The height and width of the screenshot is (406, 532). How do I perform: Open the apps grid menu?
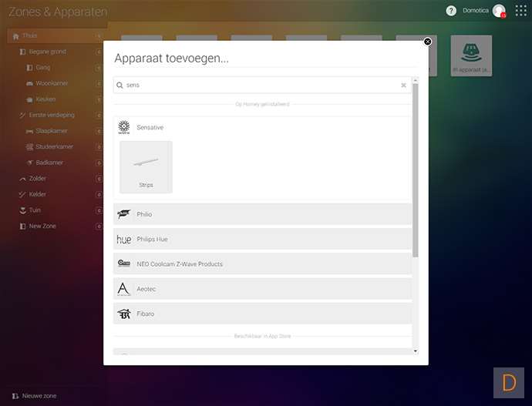click(x=520, y=11)
